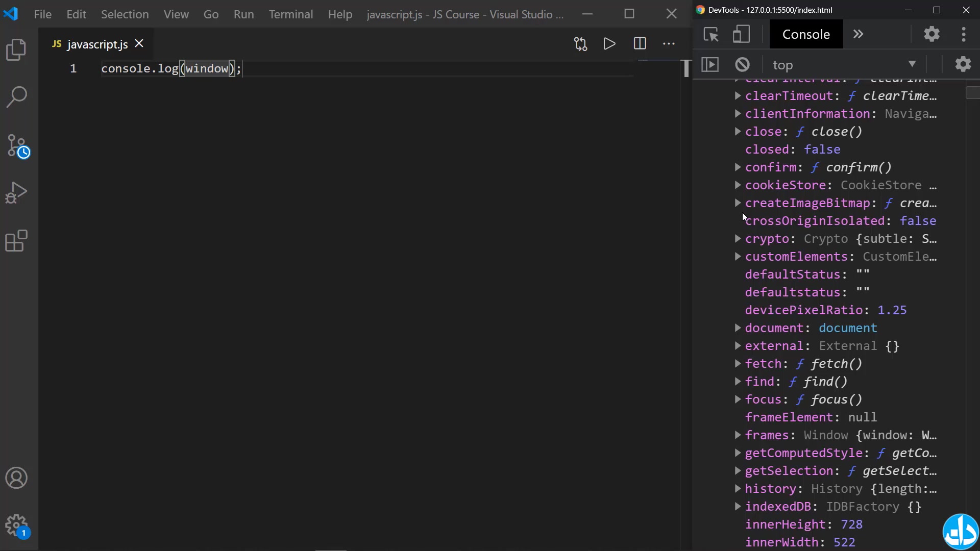980x551 pixels.
Task: Open the Extensions view
Action: (16, 241)
